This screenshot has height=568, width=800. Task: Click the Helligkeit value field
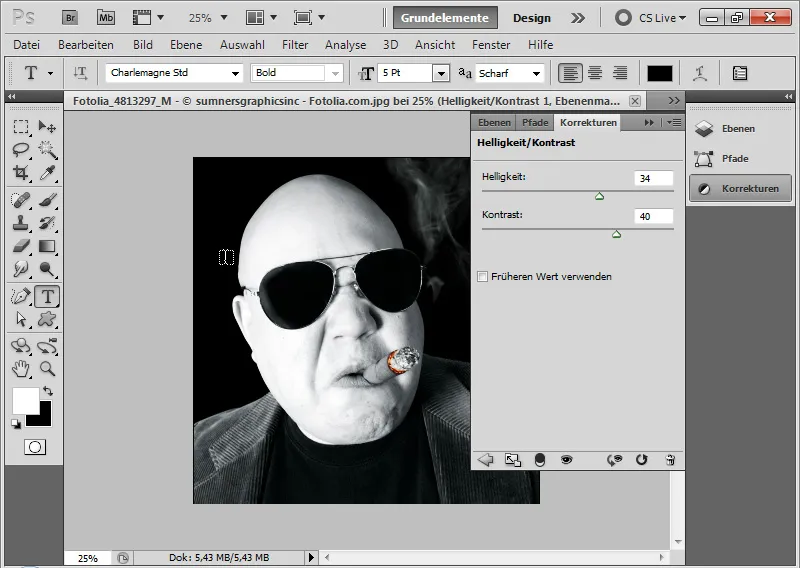[654, 179]
